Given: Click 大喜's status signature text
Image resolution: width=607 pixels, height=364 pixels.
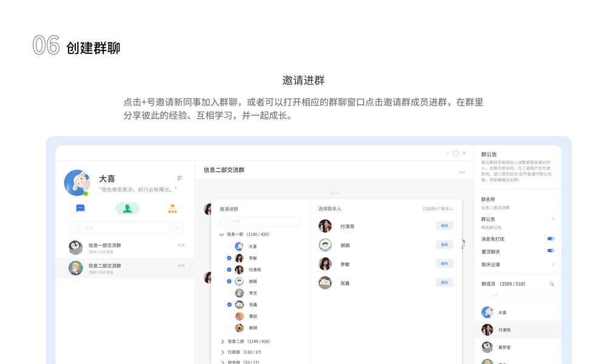Looking at the screenshot, I should click(x=138, y=189).
